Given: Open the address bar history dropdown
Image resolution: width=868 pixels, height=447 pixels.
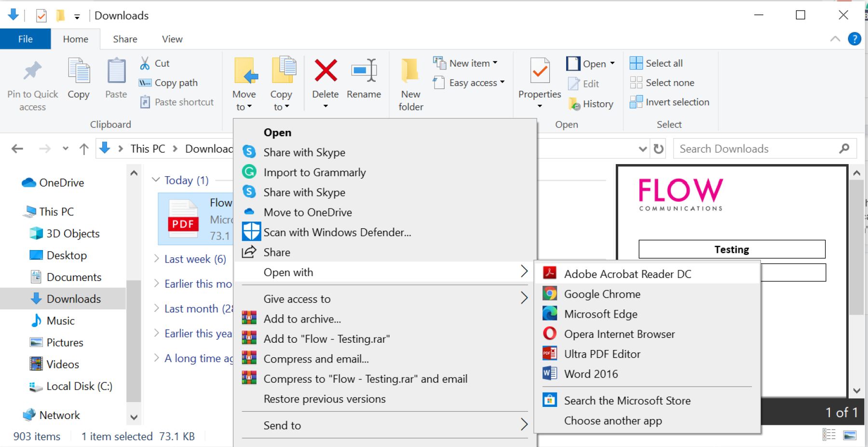Looking at the screenshot, I should [642, 149].
